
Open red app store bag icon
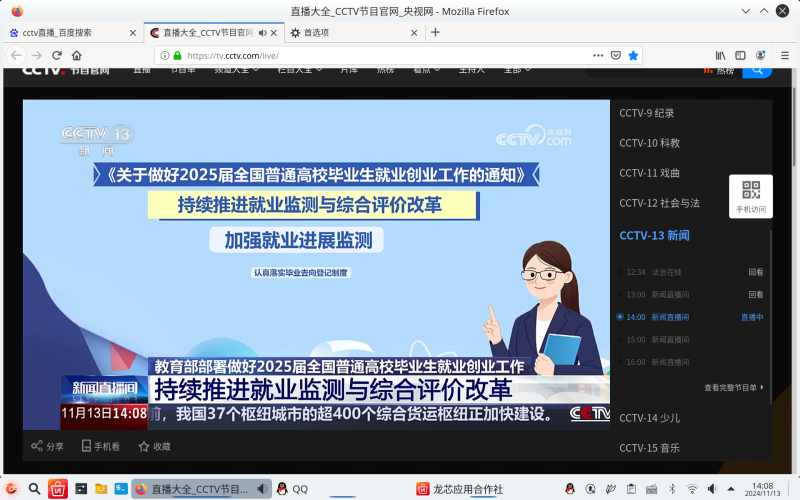(x=58, y=489)
